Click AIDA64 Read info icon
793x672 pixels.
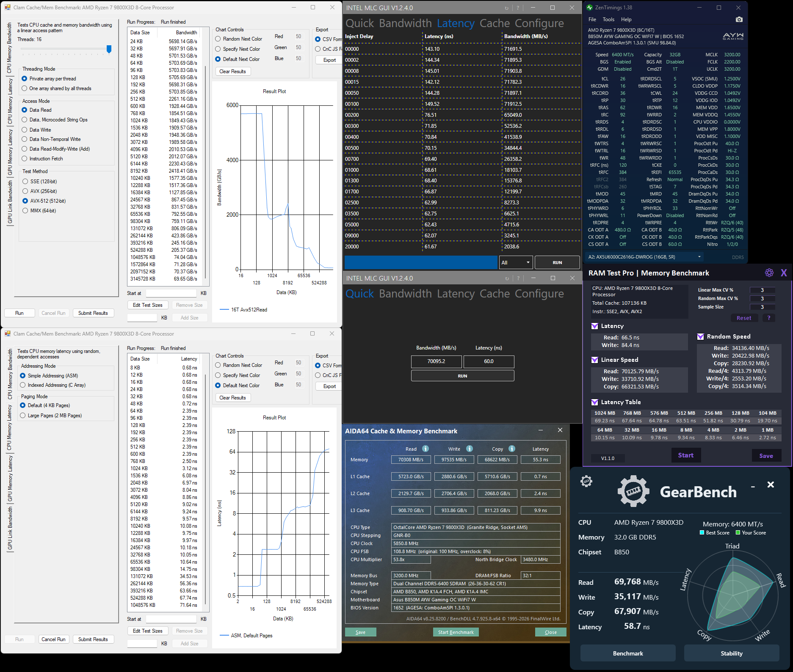(x=426, y=449)
